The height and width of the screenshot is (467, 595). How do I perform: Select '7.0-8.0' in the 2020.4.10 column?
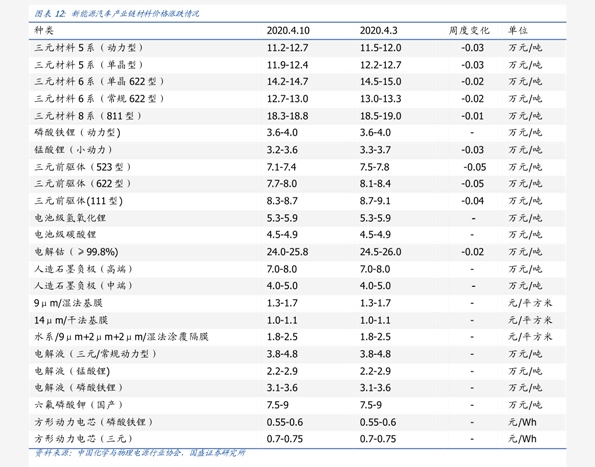pyautogui.click(x=282, y=269)
